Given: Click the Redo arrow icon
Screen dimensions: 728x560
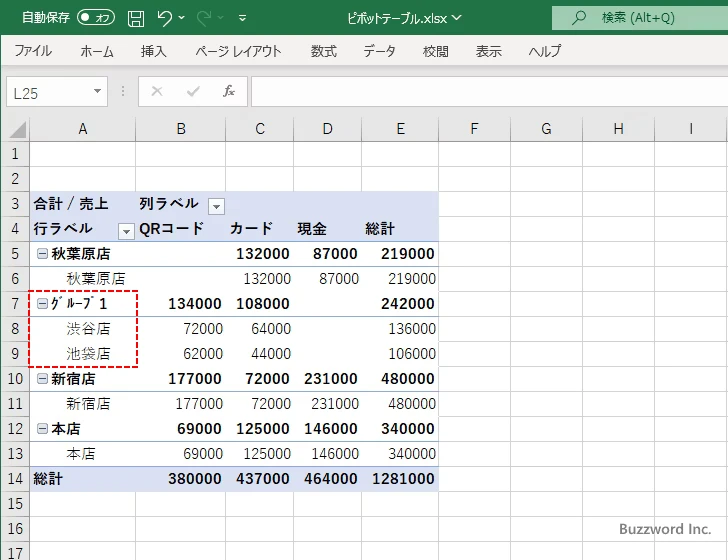Looking at the screenshot, I should (x=204, y=18).
